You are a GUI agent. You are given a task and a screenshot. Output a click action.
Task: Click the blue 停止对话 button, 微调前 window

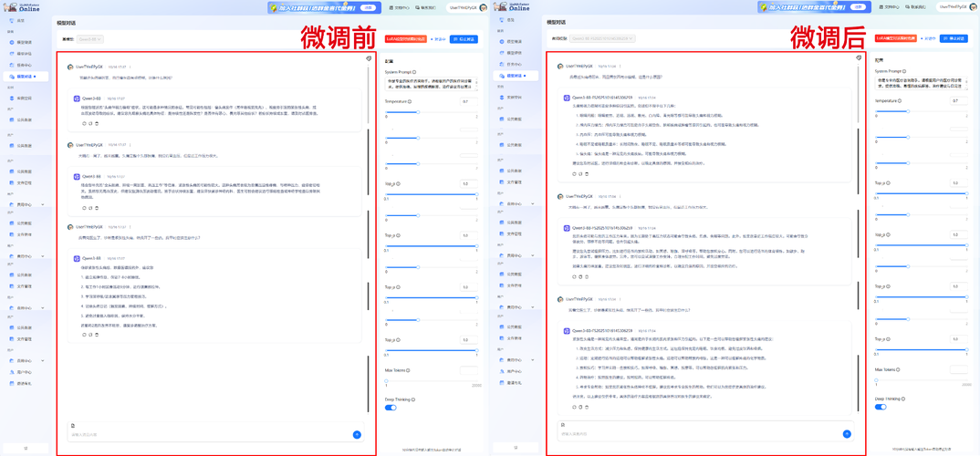click(x=464, y=38)
